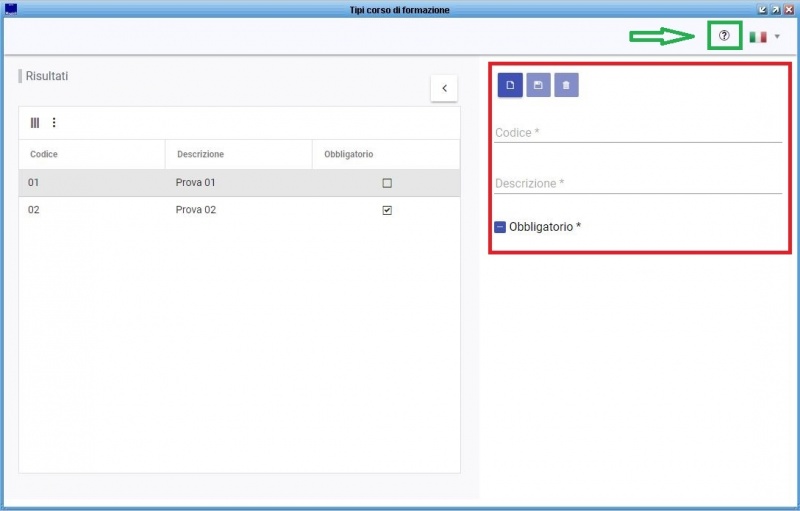Toggle the Obbligatorio * form checkbox
Image resolution: width=800 pixels, height=511 pixels.
point(500,227)
